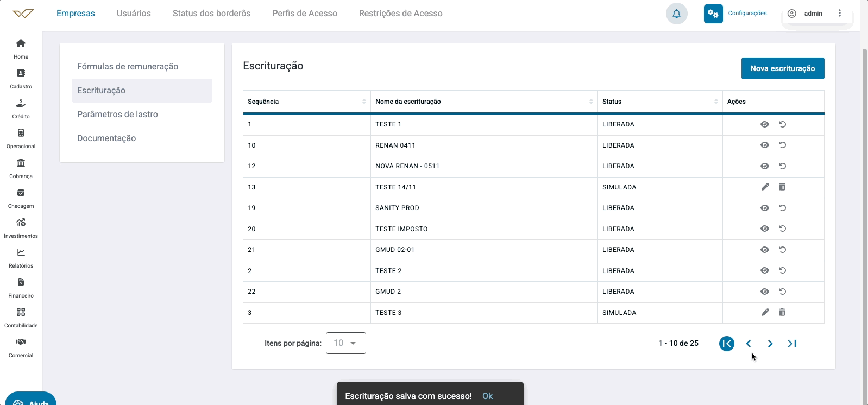Revert the GMUD 02-01 escrituração
The height and width of the screenshot is (405, 868).
[782, 250]
